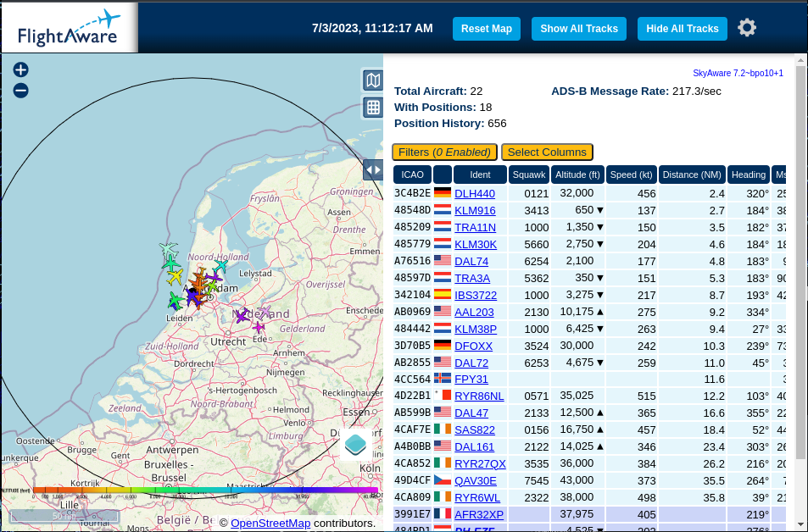Zoom out of the map
Screen dimensions: 808x532
(20, 91)
